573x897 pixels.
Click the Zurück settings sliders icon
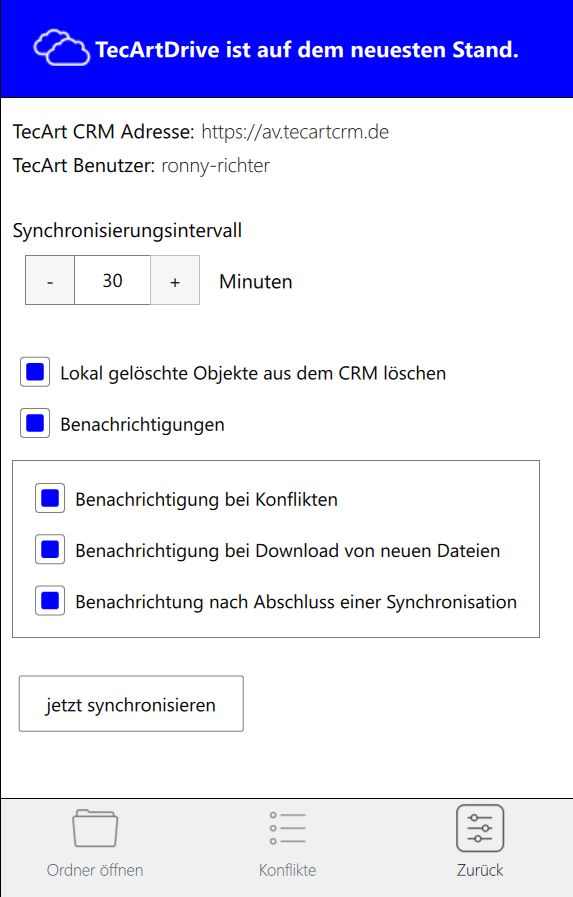pos(480,828)
